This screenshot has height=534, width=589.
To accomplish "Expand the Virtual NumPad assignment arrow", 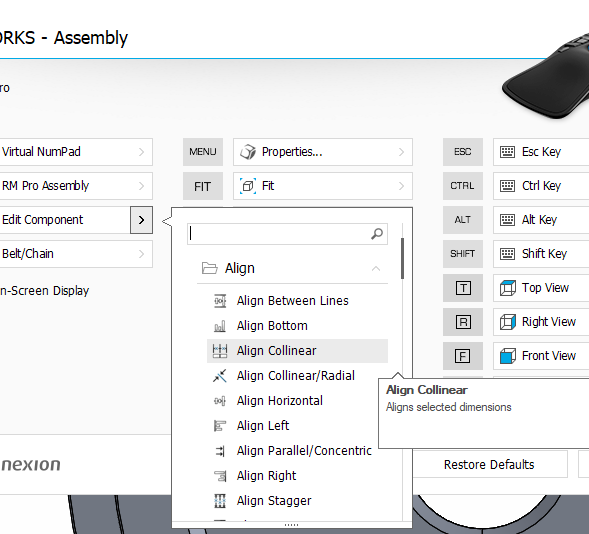I will tap(141, 152).
